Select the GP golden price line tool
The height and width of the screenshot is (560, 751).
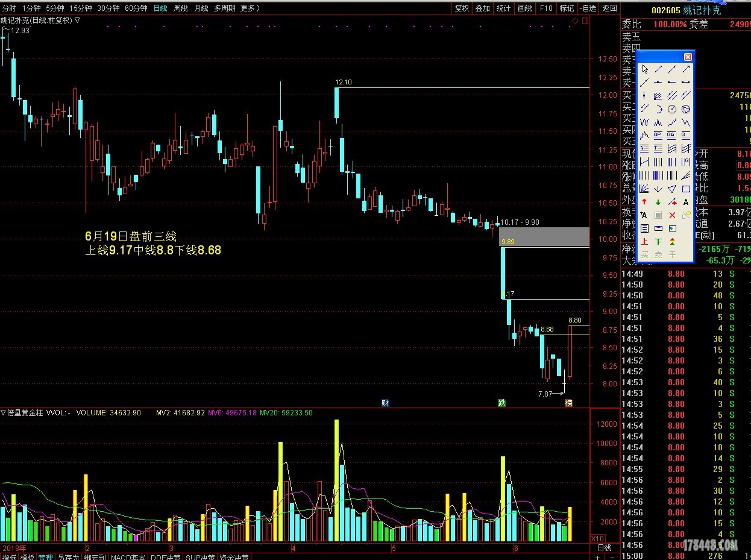tap(658, 136)
